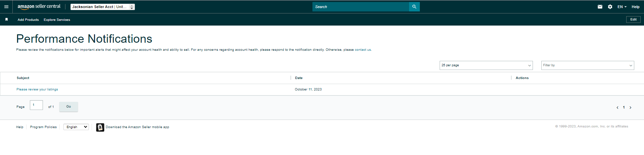The height and width of the screenshot is (155, 644).
Task: Expand the 25 per page dropdown
Action: point(486,65)
